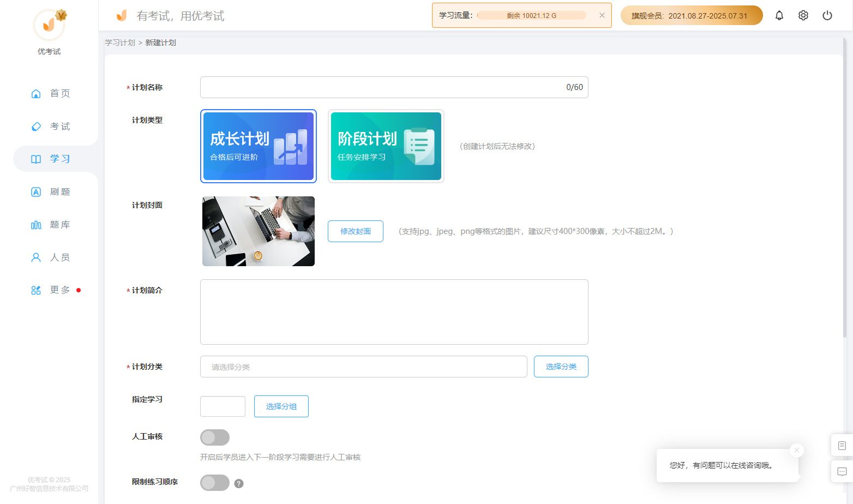Viewport: 853px width, 504px height.
Task: Dismiss the 学习流量 banner
Action: (x=602, y=15)
